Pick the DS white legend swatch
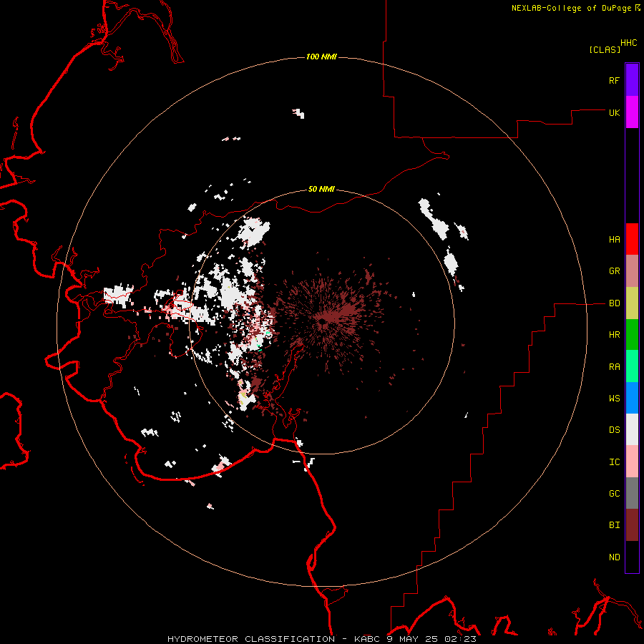Screen dimensions: 644x644 pos(632,429)
